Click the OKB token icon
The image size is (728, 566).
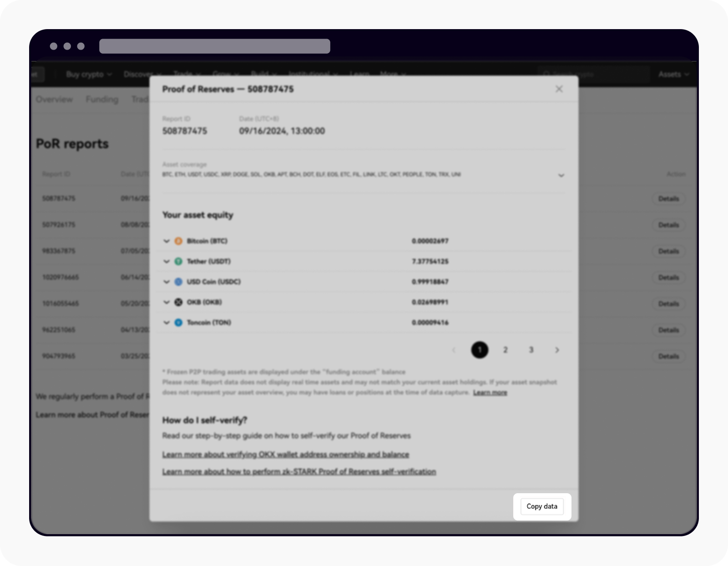point(178,302)
